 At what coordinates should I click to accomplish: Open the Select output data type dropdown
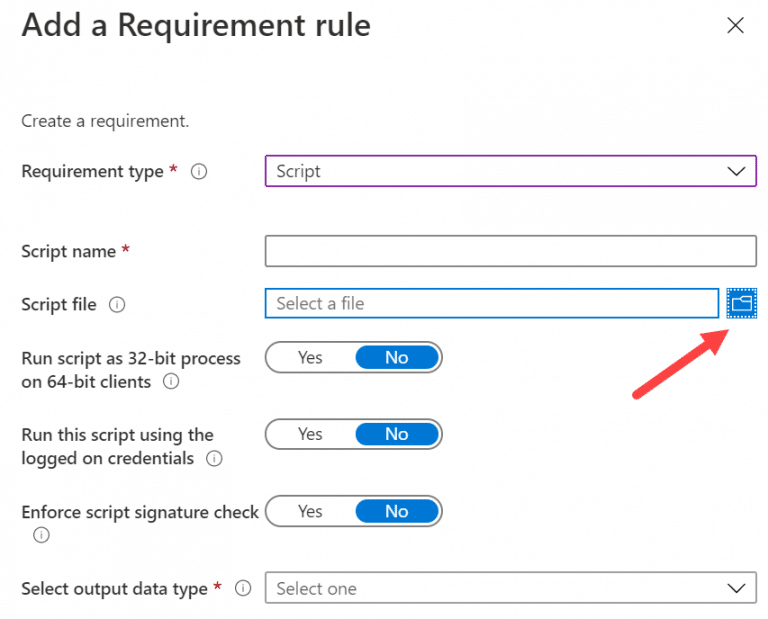(x=510, y=588)
